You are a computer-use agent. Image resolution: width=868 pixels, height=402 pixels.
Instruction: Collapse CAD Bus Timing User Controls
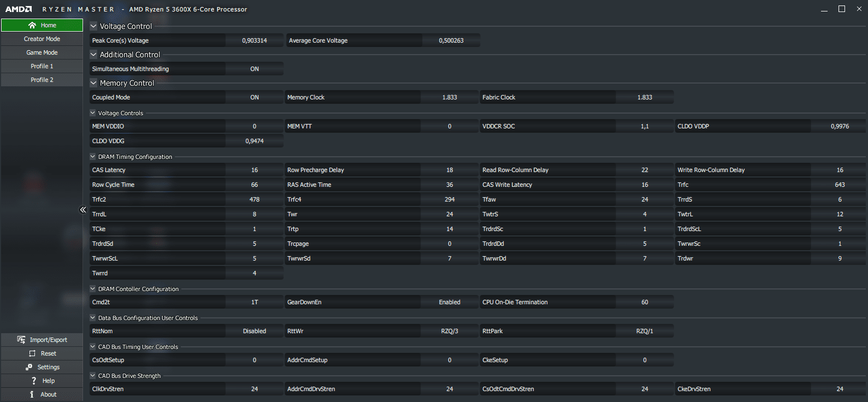coord(93,347)
